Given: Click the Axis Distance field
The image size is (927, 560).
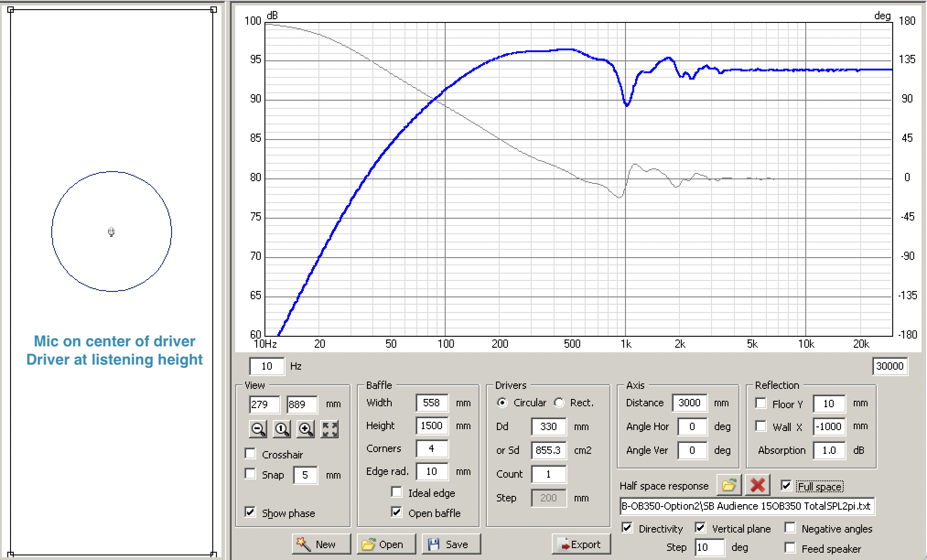Looking at the screenshot, I should (x=690, y=403).
